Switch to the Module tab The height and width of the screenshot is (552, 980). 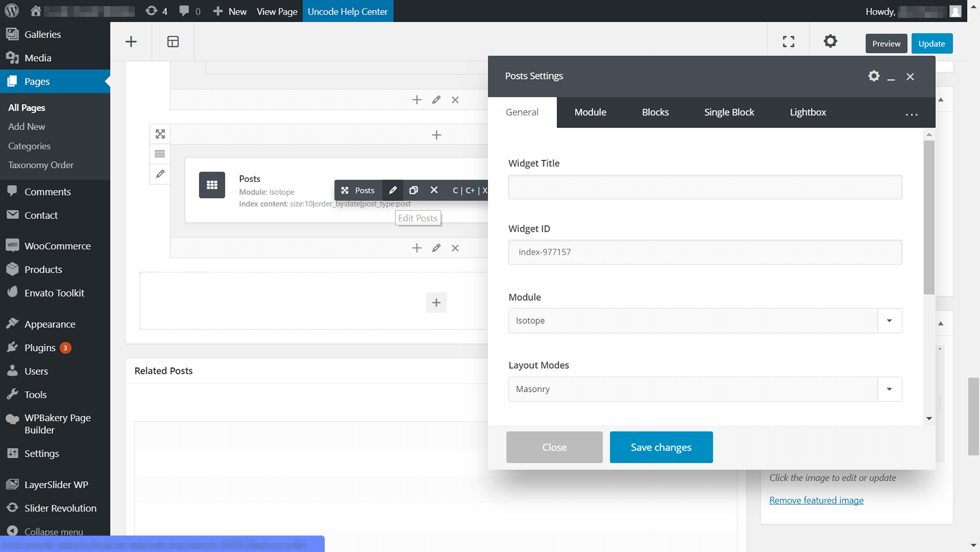[590, 112]
